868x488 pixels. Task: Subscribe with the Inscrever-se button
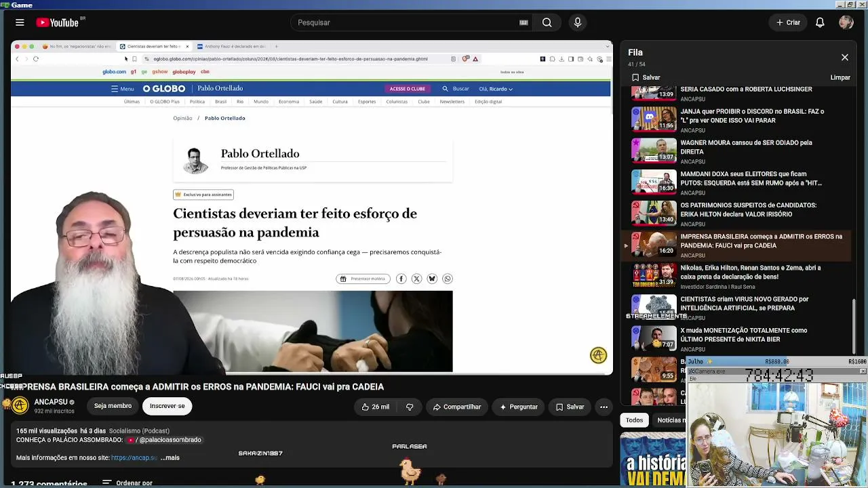pyautogui.click(x=167, y=406)
